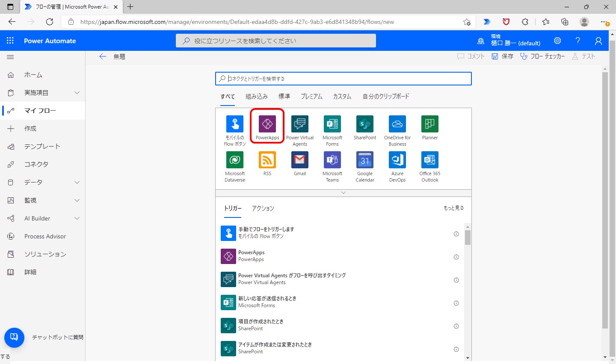616x364 pixels.
Task: Expand the 実施項目 sidebar section
Action: pos(77,93)
